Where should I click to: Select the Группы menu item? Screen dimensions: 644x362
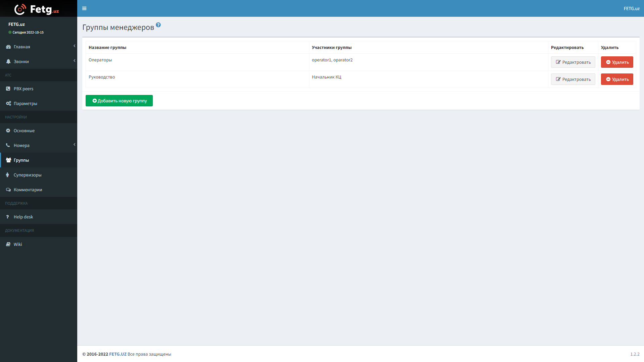(21, 160)
